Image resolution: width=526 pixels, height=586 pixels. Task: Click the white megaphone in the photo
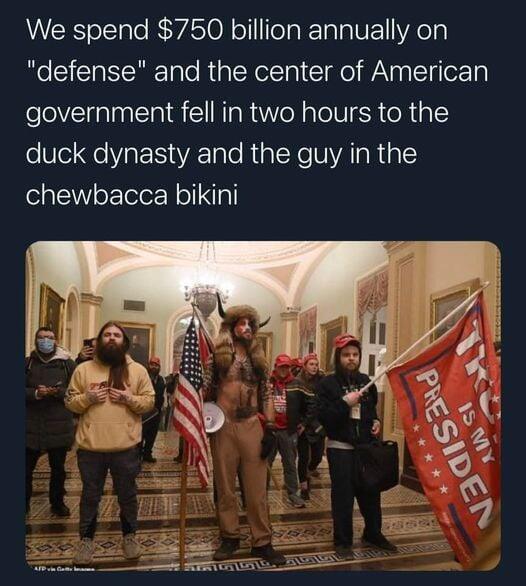point(214,416)
